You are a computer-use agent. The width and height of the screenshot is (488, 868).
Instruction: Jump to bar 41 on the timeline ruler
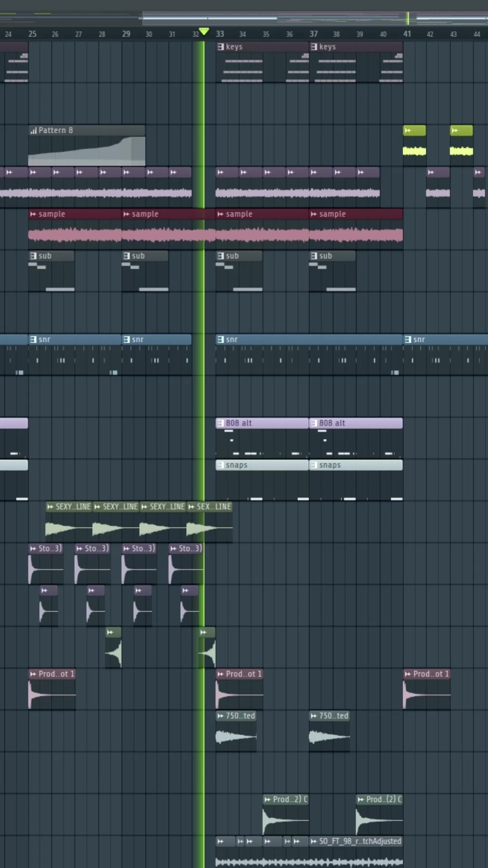click(407, 34)
